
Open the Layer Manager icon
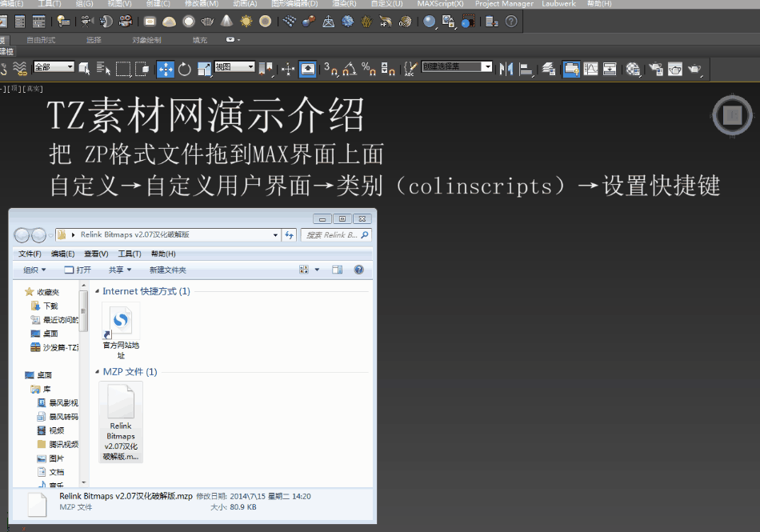coord(549,70)
